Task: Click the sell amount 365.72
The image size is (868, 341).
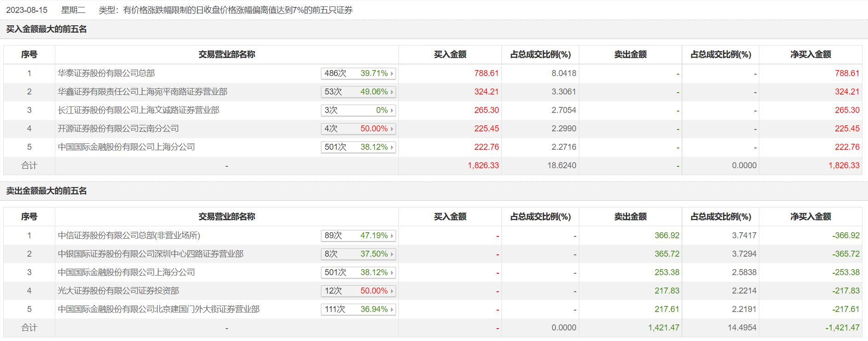Action: click(x=667, y=254)
